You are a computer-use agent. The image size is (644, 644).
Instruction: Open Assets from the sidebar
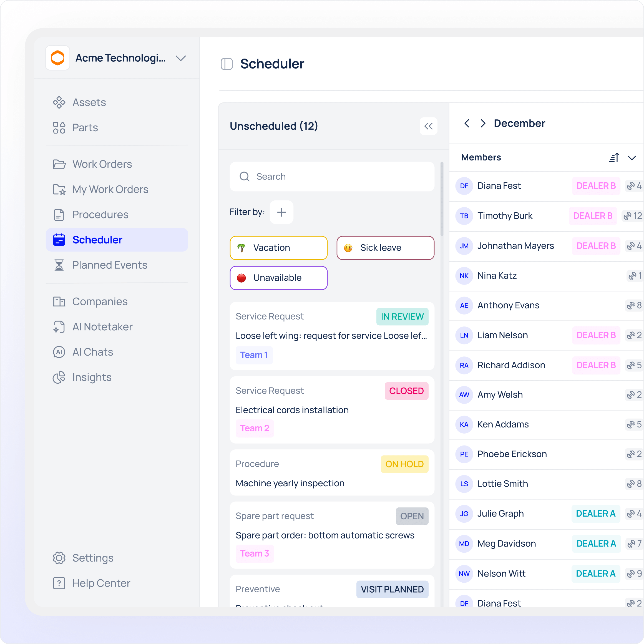pos(89,102)
